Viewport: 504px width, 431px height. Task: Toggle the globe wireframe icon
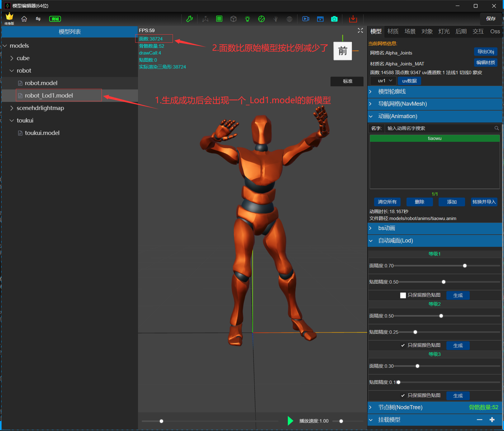pyautogui.click(x=289, y=19)
